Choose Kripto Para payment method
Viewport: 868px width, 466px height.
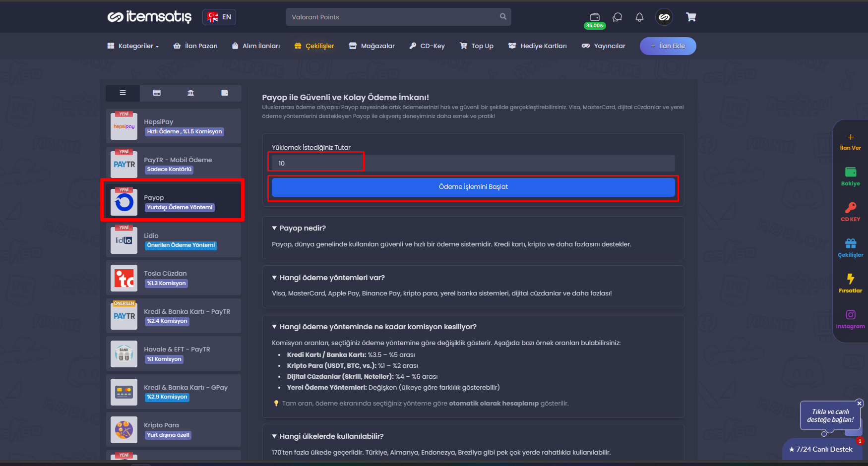[174, 429]
